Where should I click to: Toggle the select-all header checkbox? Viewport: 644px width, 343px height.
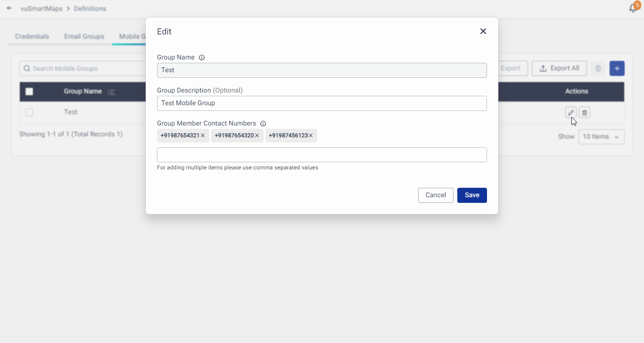[29, 92]
